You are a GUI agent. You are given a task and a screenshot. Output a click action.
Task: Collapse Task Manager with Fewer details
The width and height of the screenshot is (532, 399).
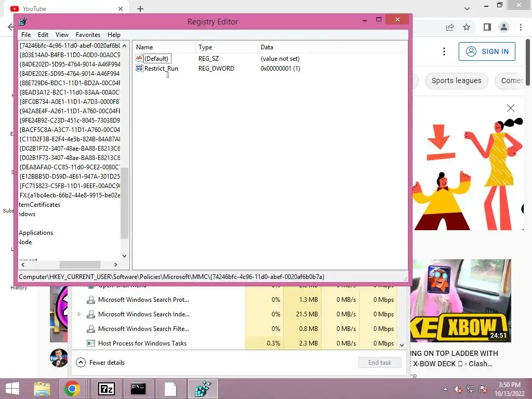[x=100, y=363]
